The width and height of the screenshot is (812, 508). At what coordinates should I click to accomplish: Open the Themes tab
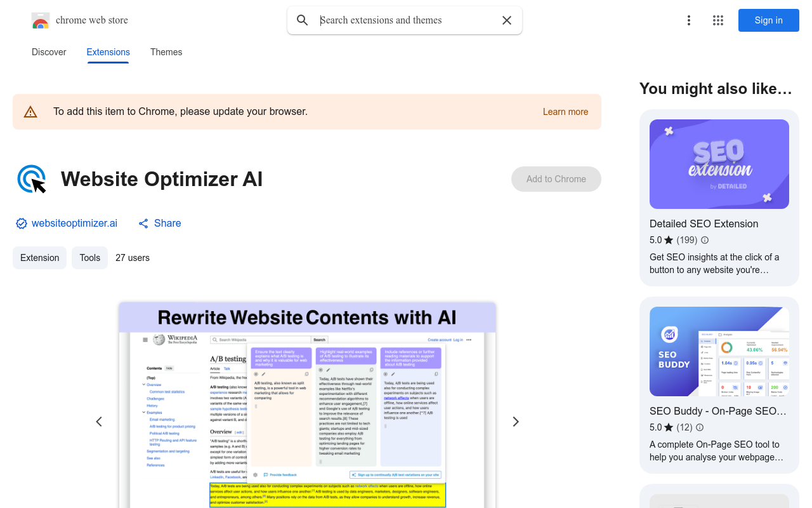tap(166, 52)
